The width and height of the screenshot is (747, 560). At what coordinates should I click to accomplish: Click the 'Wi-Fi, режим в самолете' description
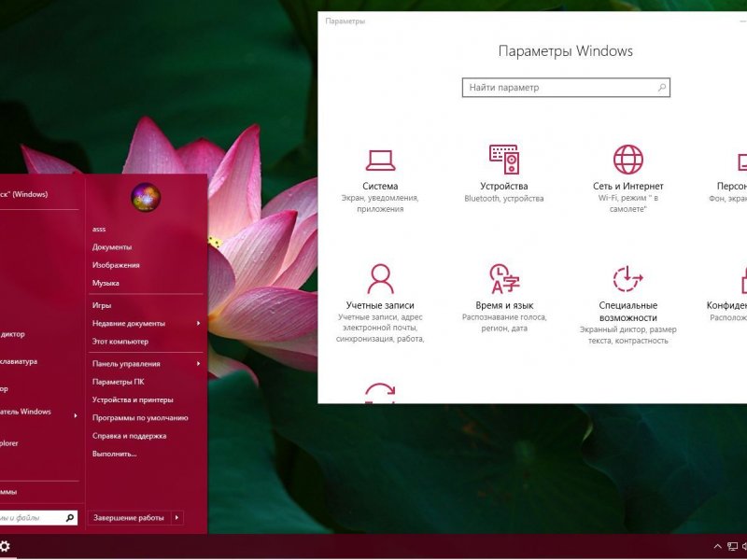627,203
